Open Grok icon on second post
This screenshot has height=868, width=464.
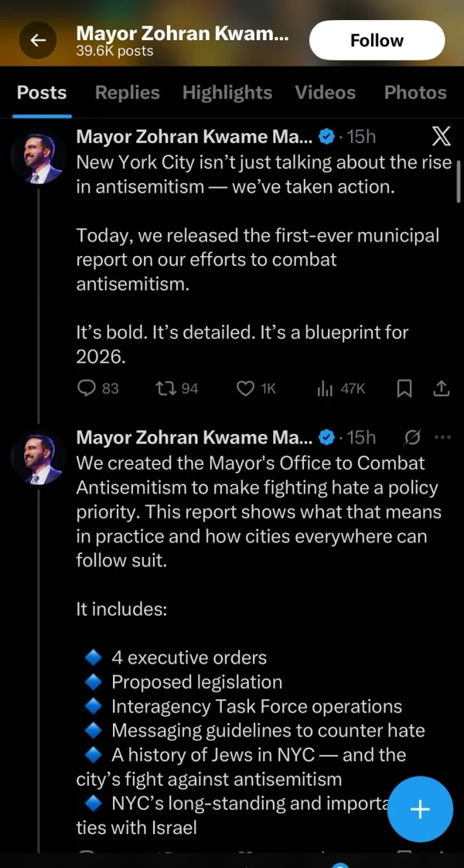(412, 438)
